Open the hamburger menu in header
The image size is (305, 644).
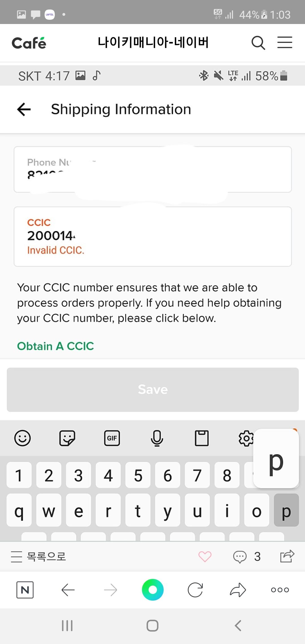(284, 43)
